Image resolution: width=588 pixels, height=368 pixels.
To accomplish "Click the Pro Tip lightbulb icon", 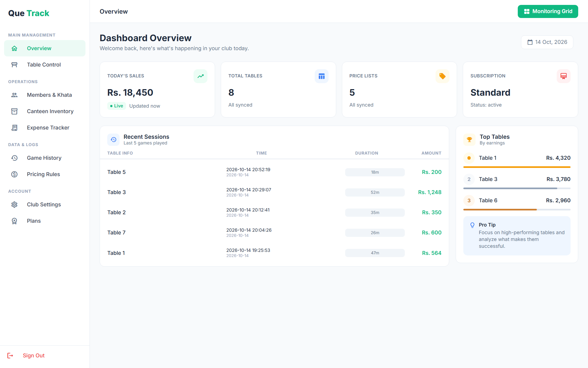I will (472, 225).
